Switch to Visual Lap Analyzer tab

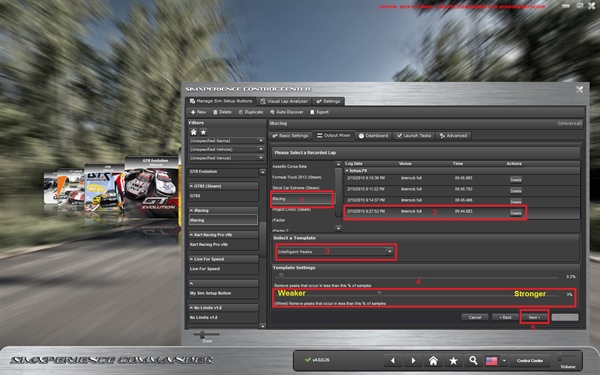click(x=284, y=101)
